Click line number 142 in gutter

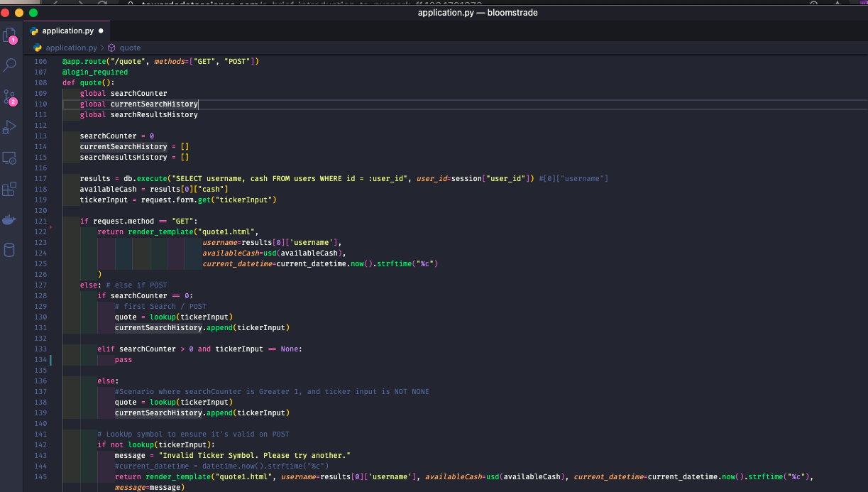point(40,445)
